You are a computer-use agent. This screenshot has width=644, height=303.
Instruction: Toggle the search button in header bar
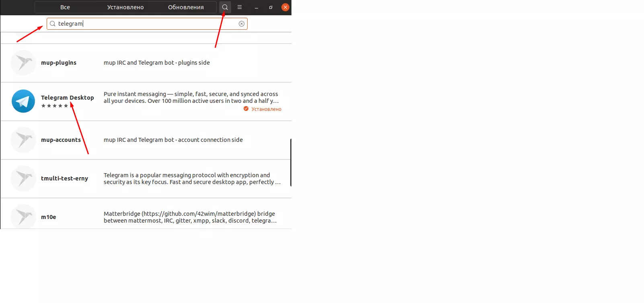click(225, 7)
